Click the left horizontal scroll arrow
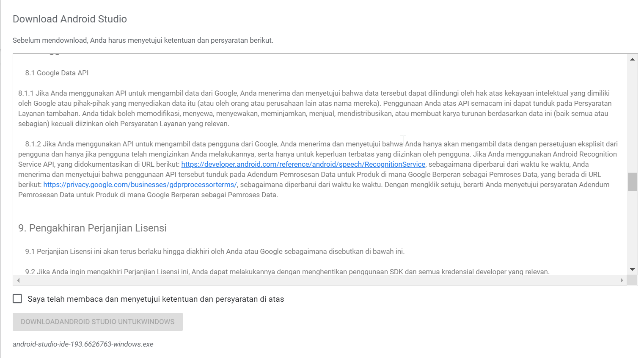 click(x=18, y=280)
